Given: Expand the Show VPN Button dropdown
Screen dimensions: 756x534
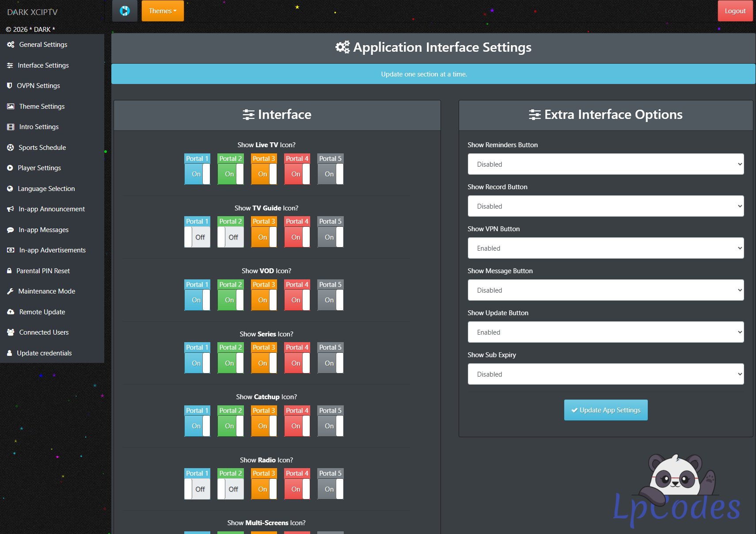Looking at the screenshot, I should tap(605, 248).
